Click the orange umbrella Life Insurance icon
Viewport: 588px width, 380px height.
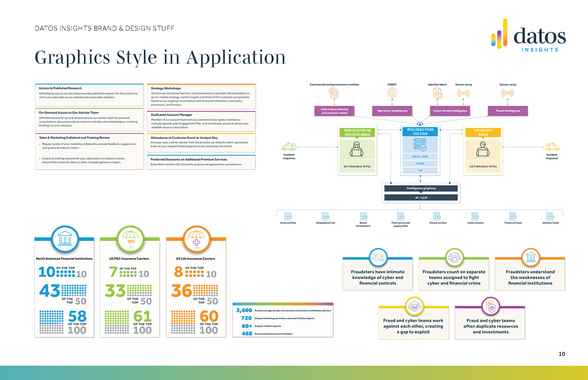pyautogui.click(x=196, y=239)
